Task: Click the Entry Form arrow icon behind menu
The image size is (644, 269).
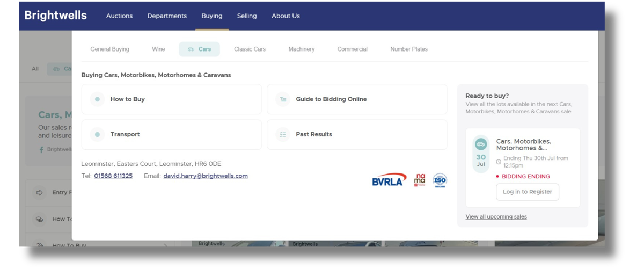Action: coord(39,193)
